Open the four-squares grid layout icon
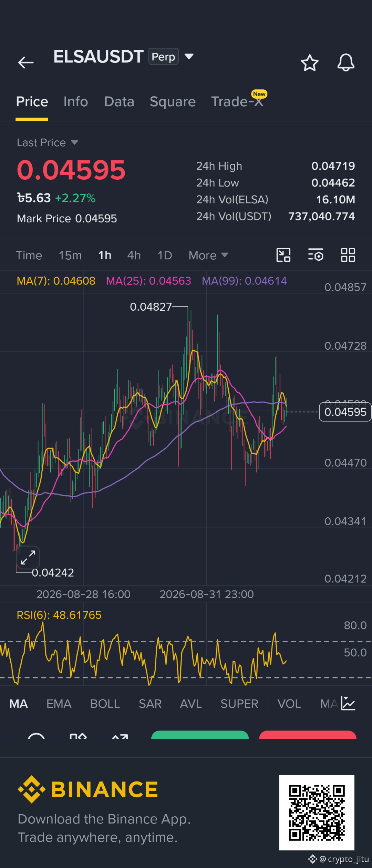372x868 pixels. (348, 255)
